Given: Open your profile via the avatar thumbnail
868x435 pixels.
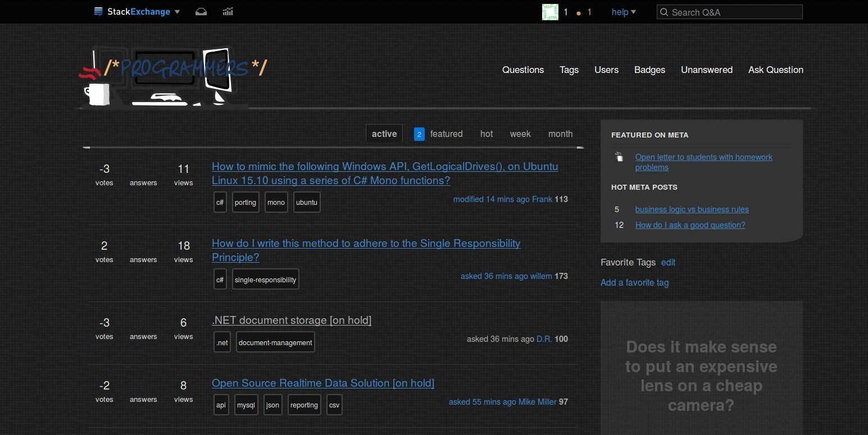Looking at the screenshot, I should coord(551,11).
